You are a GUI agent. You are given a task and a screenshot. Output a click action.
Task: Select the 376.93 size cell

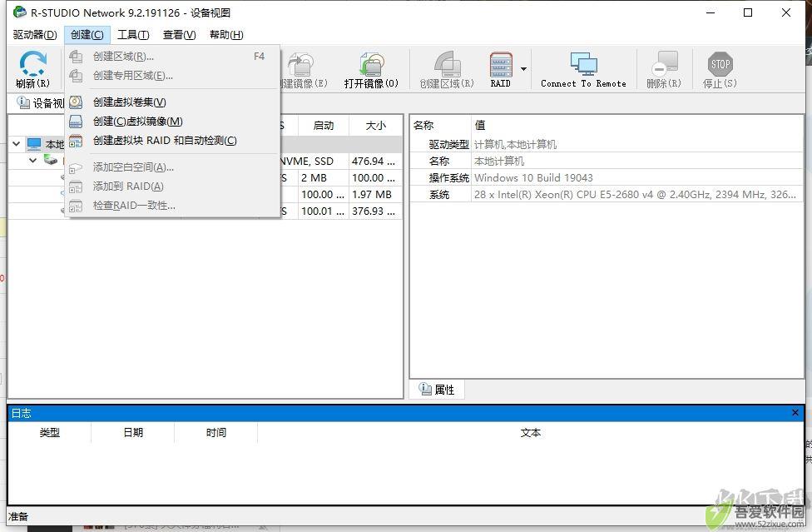pyautogui.click(x=375, y=211)
